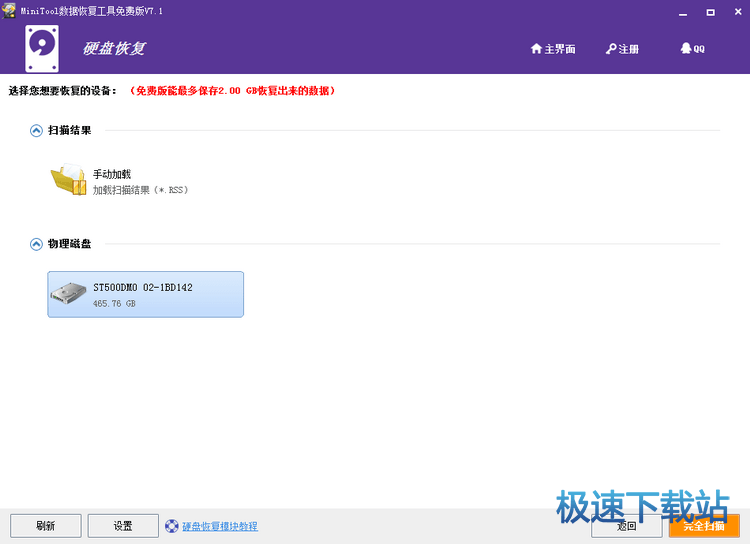Click the hard drive icon of ST500DM0
The image size is (750, 544).
[68, 293]
